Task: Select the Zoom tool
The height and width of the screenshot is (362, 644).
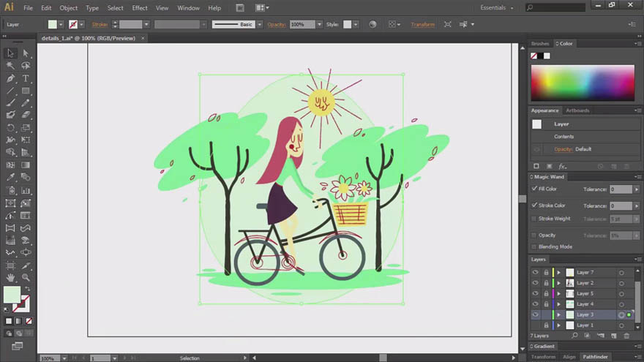Action: tap(26, 277)
